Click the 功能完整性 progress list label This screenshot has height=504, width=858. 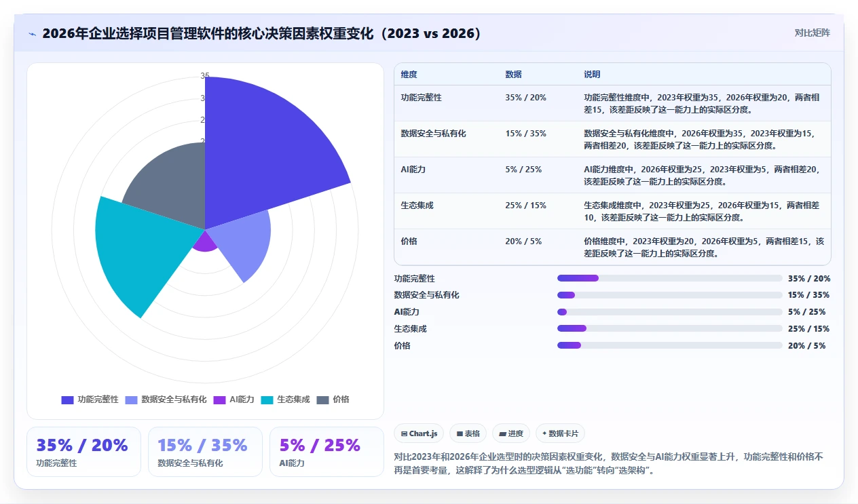click(415, 278)
